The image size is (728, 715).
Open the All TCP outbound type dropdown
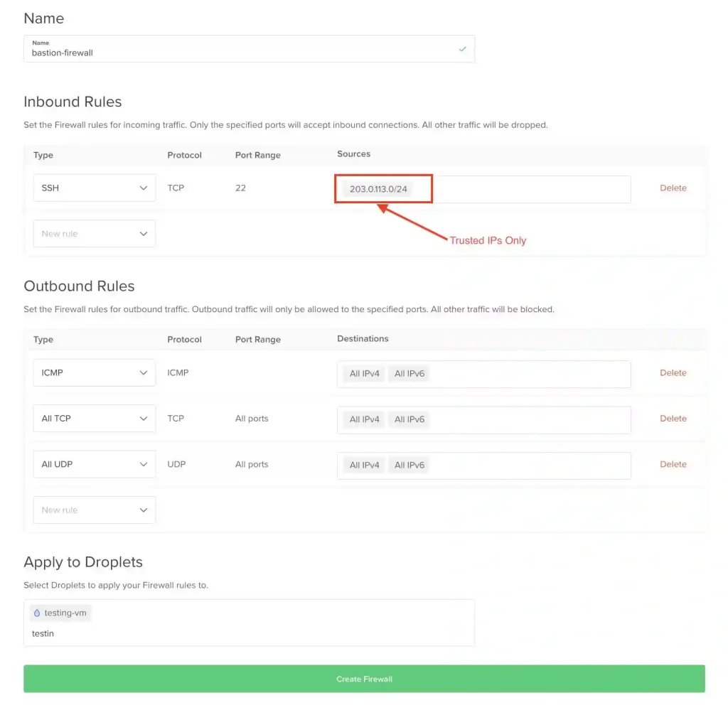point(95,419)
